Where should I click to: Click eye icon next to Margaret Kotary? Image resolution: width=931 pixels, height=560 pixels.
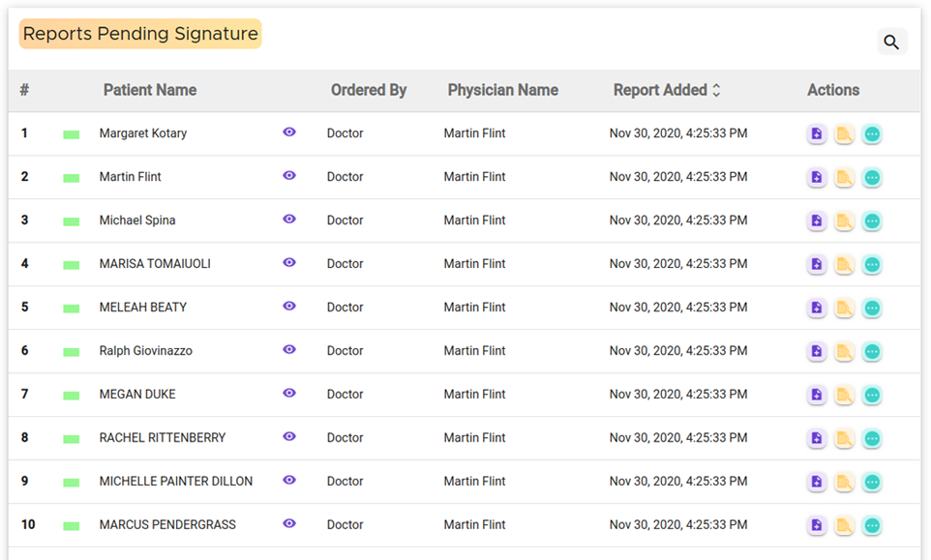289,133
